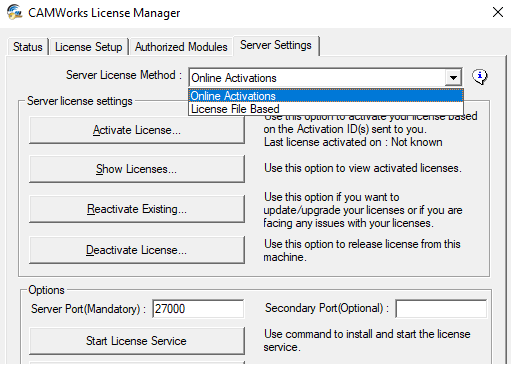Viewport: 511px width, 365px height.
Task: Click the info speech-bubble help icon
Action: pos(480,77)
